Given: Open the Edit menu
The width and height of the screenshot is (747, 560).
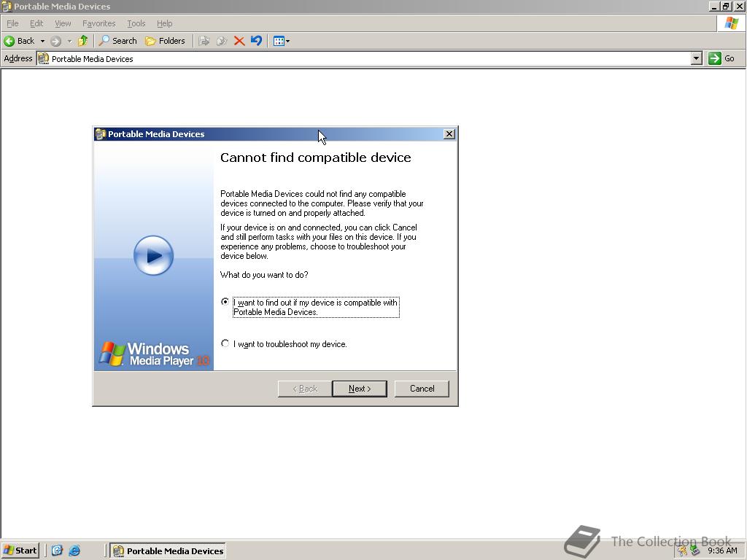Looking at the screenshot, I should [x=36, y=23].
